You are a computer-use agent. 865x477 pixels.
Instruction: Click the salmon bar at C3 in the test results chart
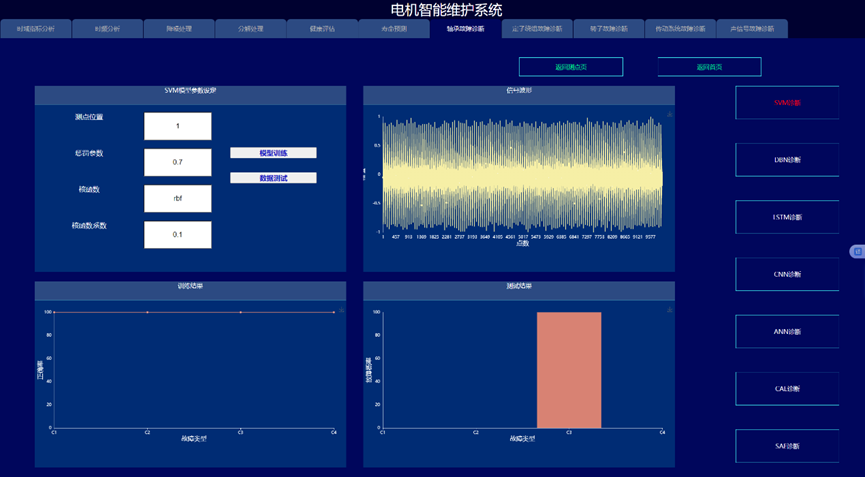click(568, 369)
